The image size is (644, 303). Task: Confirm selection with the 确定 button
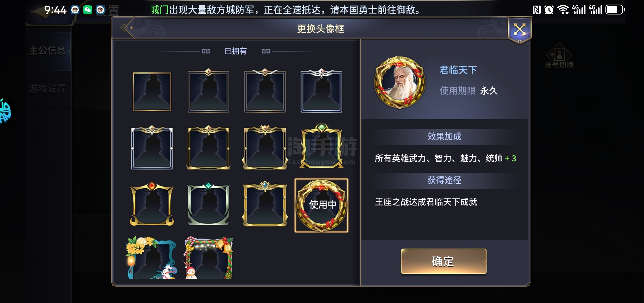tap(444, 261)
